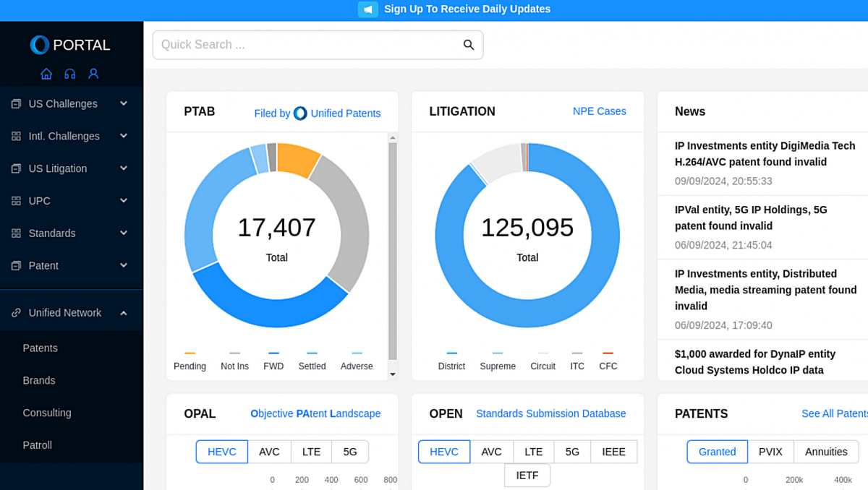Expand the Patent menu chevron
868x490 pixels.
pos(124,265)
